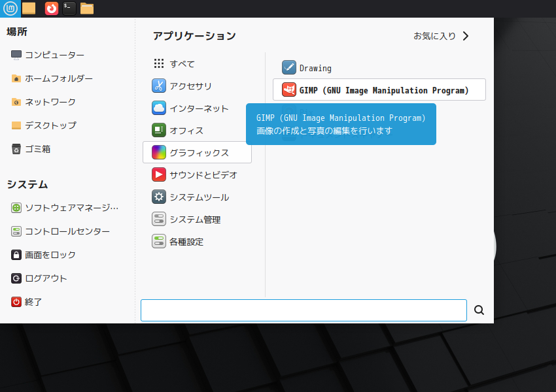Click the search magnifier icon
The width and height of the screenshot is (556, 392).
pos(479,310)
